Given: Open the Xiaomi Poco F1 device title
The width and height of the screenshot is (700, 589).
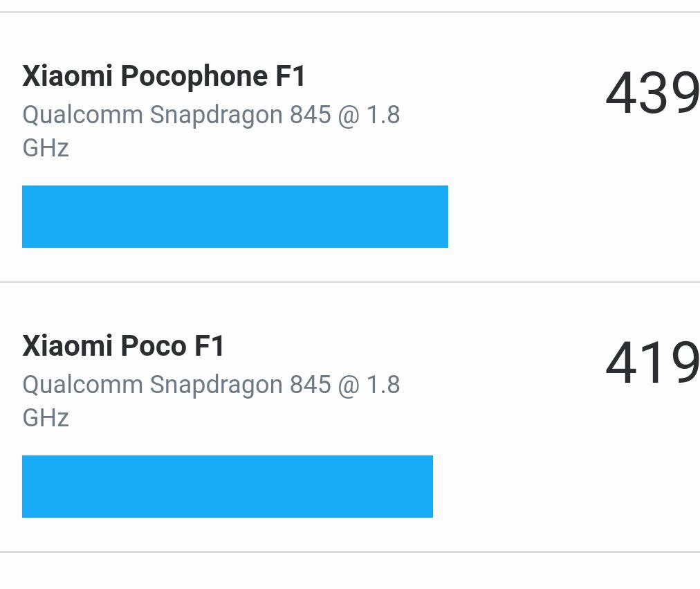Looking at the screenshot, I should click(x=124, y=346).
